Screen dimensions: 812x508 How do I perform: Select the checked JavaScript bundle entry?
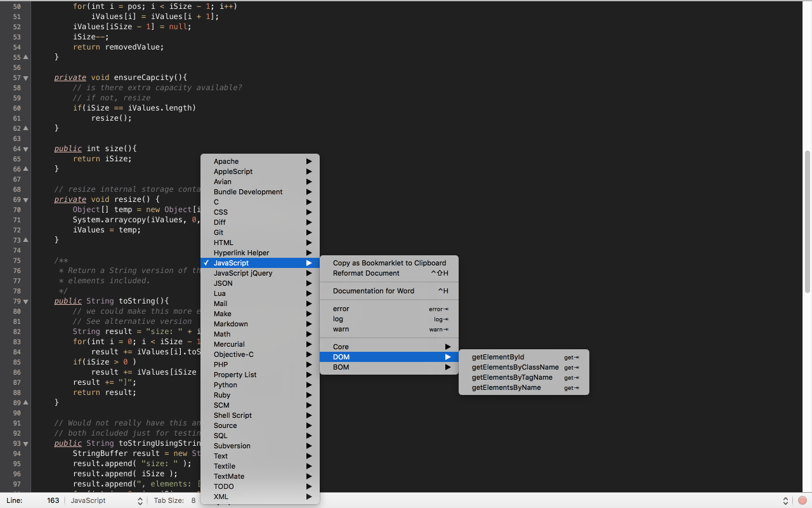click(260, 263)
